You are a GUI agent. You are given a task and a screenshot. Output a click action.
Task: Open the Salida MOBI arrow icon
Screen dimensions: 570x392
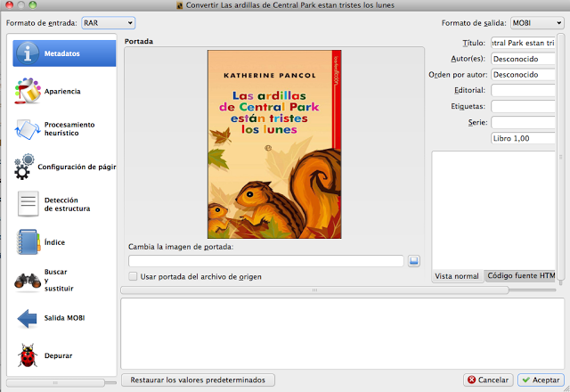coord(28,318)
